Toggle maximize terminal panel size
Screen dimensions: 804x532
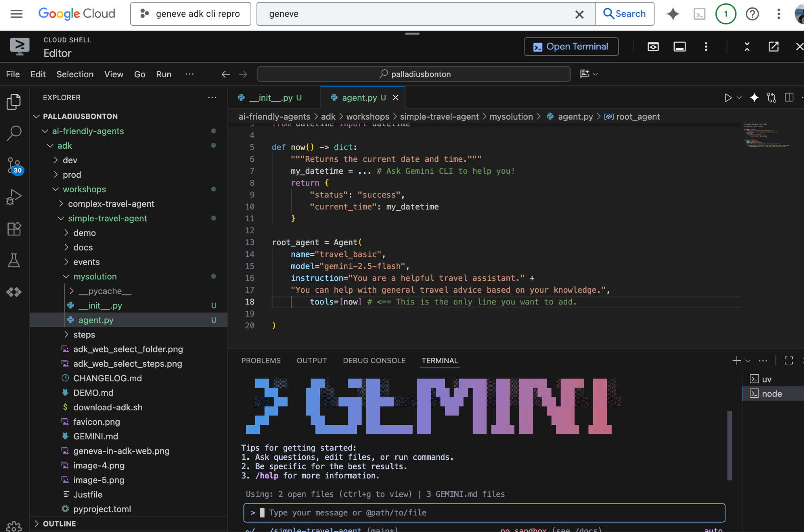tap(789, 361)
